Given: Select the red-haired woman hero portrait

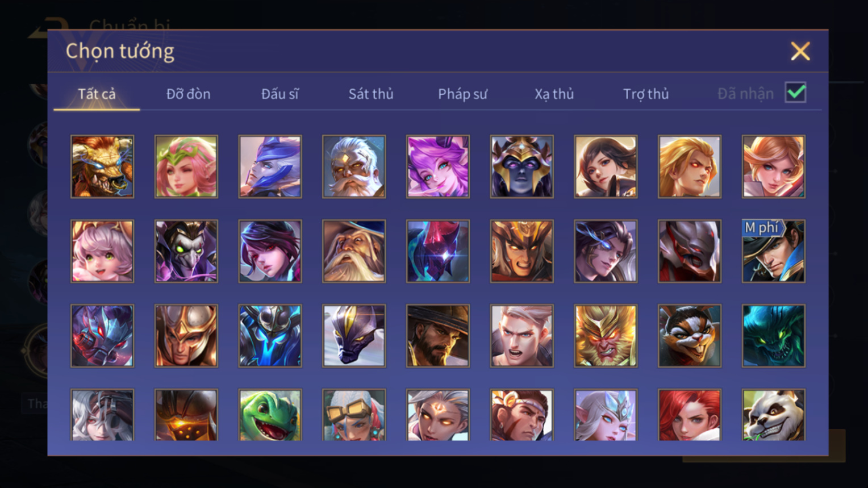Looking at the screenshot, I should point(689,415).
